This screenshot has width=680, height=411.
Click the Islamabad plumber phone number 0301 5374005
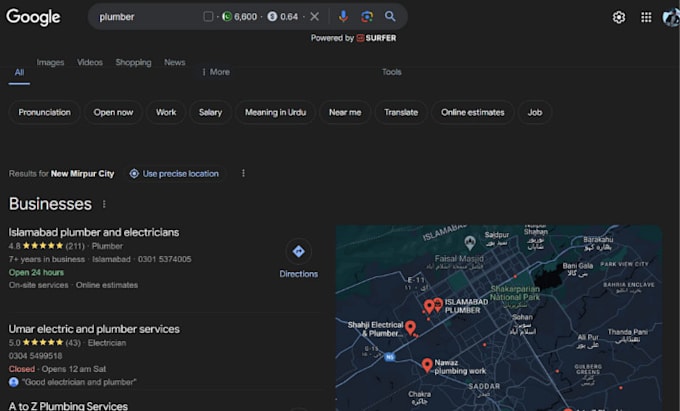pos(164,259)
